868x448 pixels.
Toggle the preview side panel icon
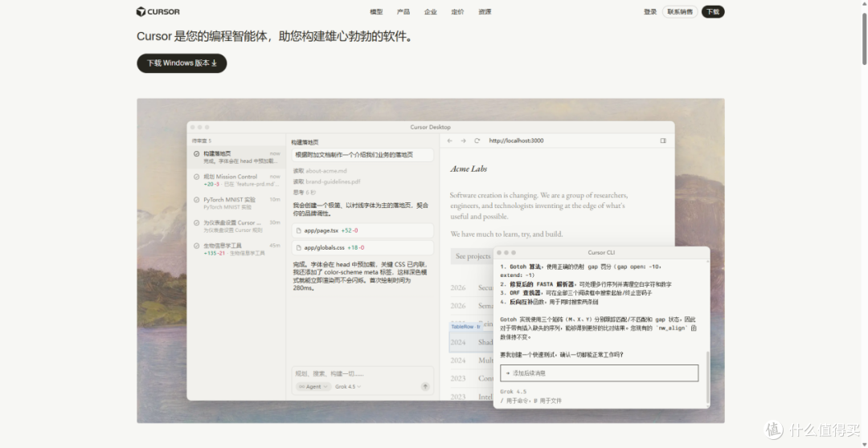coord(663,141)
